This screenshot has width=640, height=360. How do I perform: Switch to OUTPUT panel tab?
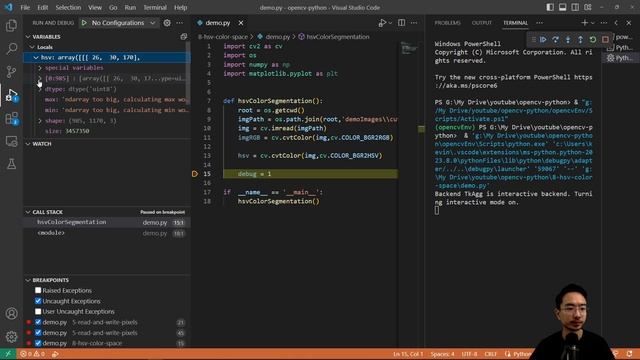[x=482, y=23]
